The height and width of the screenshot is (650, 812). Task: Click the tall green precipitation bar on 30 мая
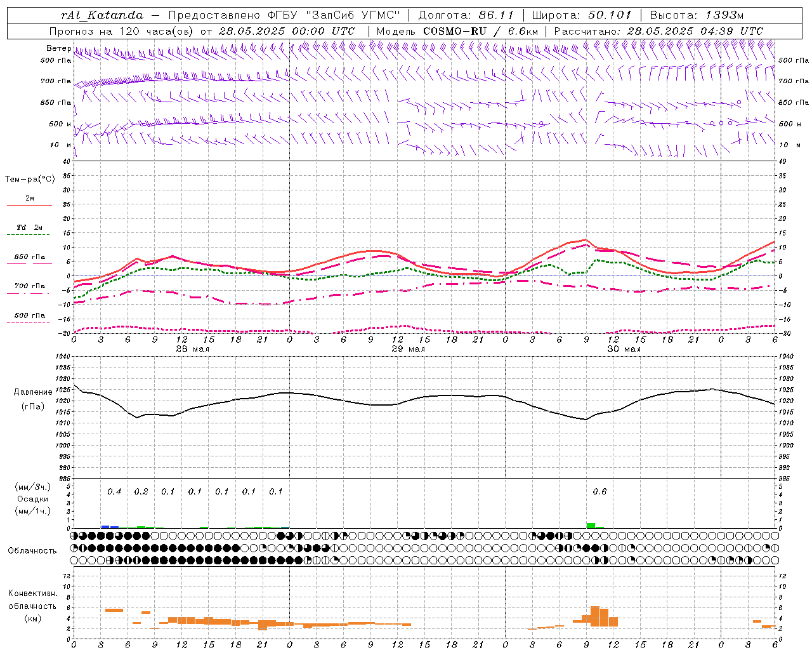coord(591,526)
